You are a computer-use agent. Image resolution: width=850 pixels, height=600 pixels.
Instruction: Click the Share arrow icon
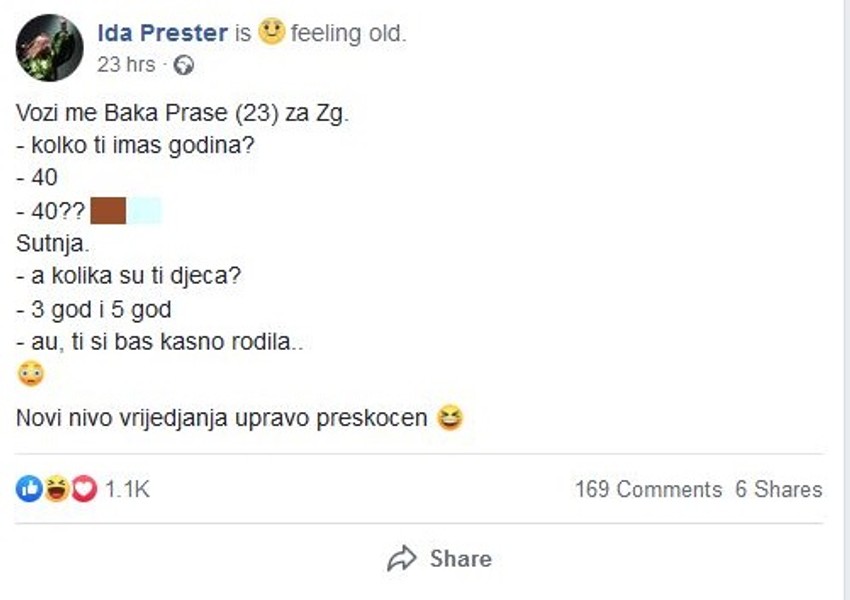pos(404,558)
